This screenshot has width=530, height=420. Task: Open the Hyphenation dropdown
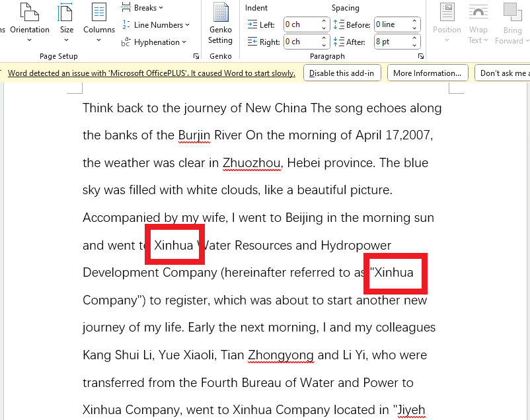pos(154,42)
